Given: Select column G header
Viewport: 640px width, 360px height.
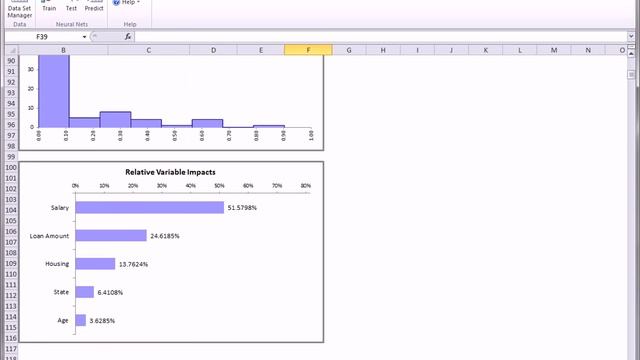Looking at the screenshot, I should click(349, 50).
